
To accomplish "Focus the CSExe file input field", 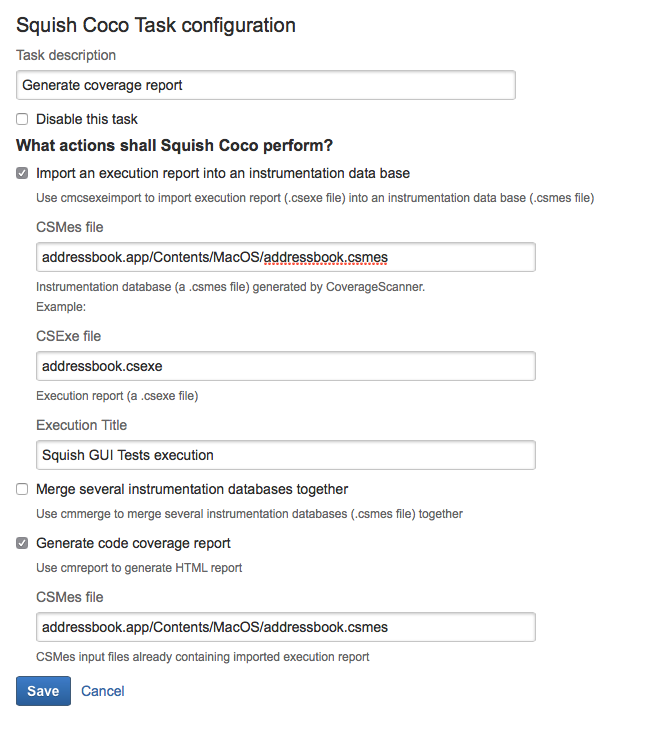I will (x=285, y=366).
